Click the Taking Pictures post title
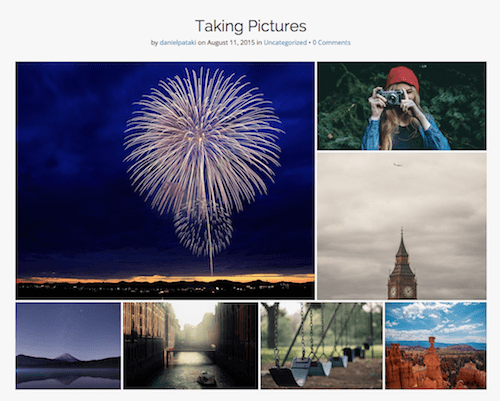Image resolution: width=500 pixels, height=401 pixels. (x=250, y=26)
